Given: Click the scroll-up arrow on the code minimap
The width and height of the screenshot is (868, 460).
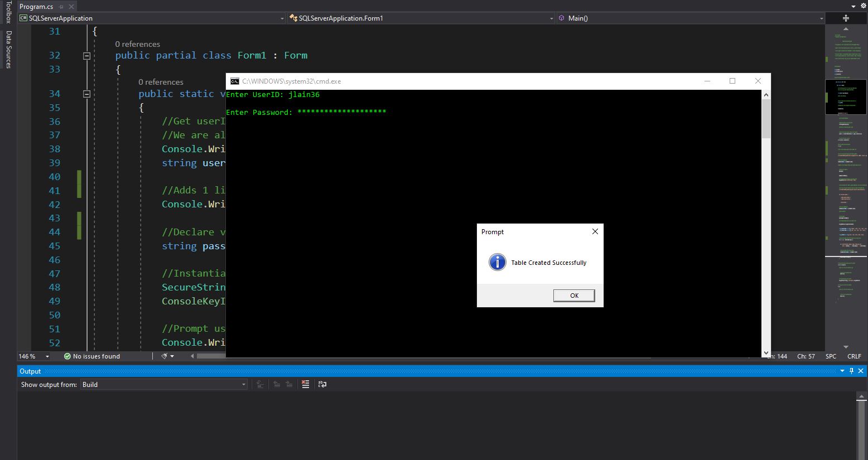Looking at the screenshot, I should click(x=846, y=28).
